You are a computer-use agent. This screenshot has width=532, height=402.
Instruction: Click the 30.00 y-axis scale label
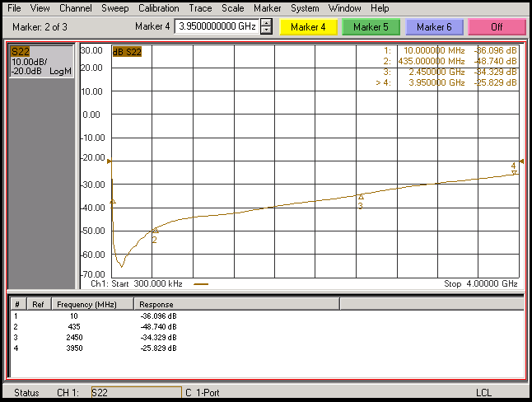(x=91, y=50)
